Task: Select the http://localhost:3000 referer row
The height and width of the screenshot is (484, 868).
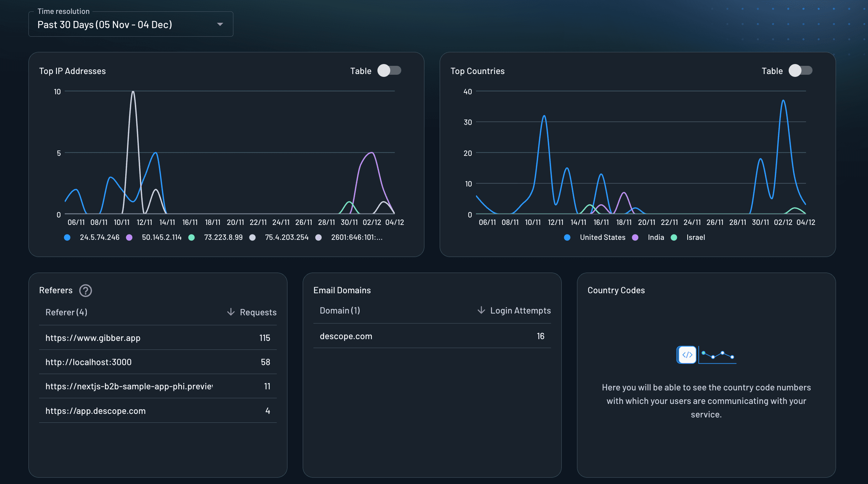Action: point(88,362)
